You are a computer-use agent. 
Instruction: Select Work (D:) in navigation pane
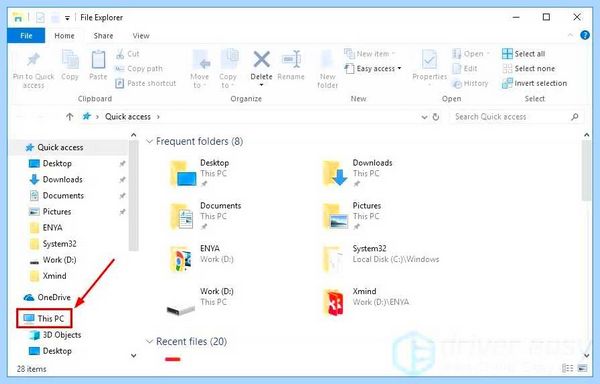click(53, 260)
